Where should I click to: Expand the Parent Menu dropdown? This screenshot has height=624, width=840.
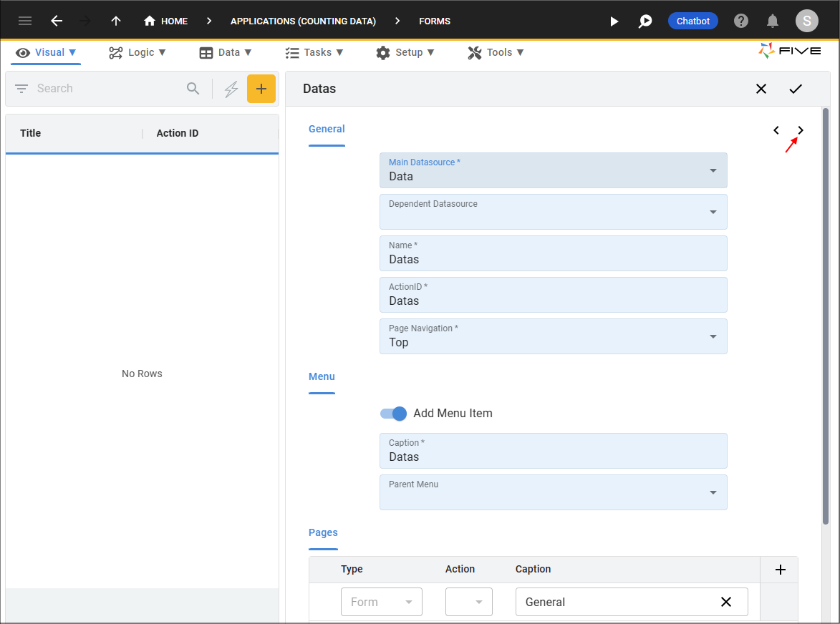[713, 492]
